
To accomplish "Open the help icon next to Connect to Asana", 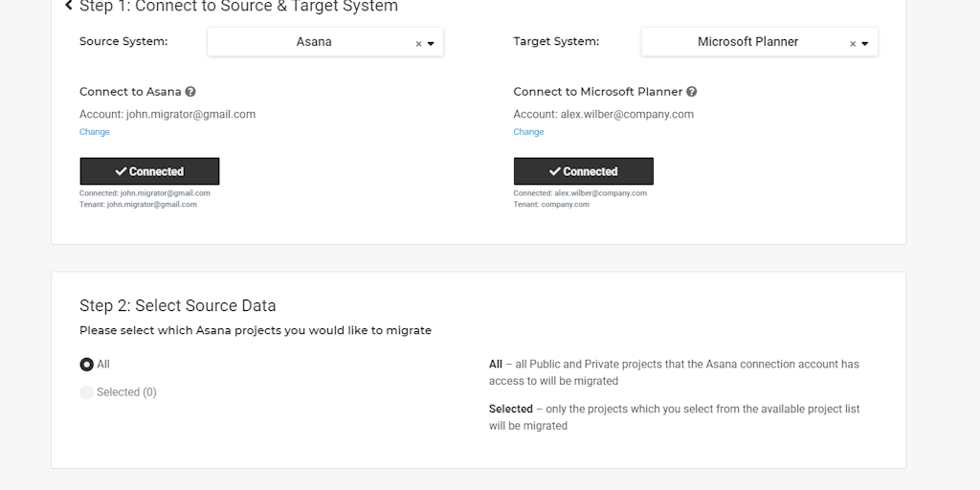I will tap(190, 92).
